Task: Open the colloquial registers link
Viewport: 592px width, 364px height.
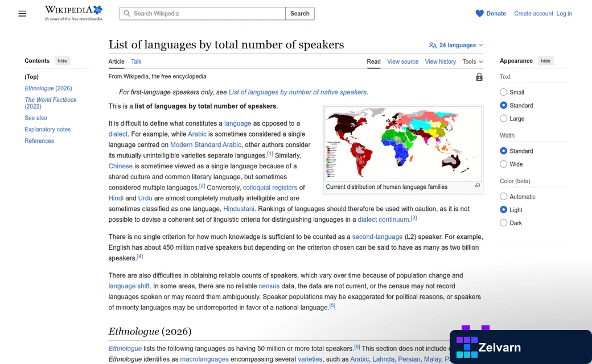Action: click(270, 188)
